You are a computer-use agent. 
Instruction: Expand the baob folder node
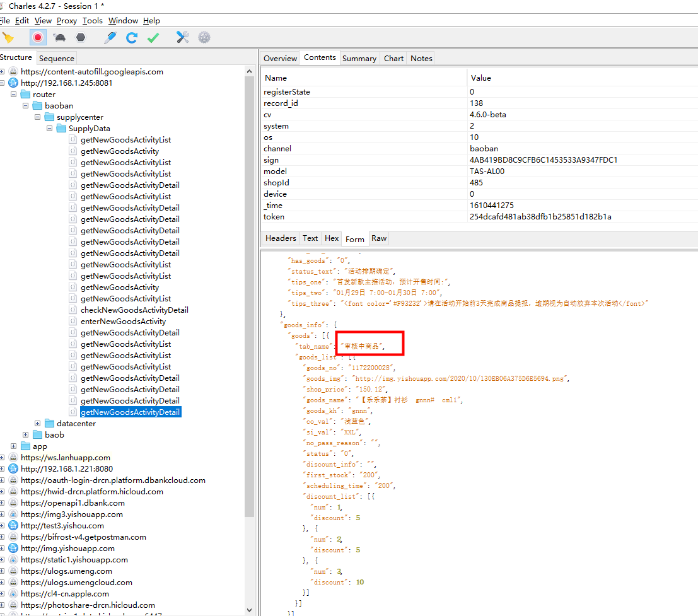[25, 435]
